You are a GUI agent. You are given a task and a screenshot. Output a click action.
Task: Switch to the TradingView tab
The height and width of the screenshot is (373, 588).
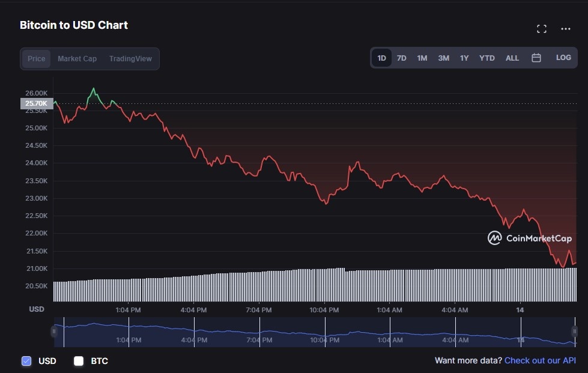(x=130, y=59)
